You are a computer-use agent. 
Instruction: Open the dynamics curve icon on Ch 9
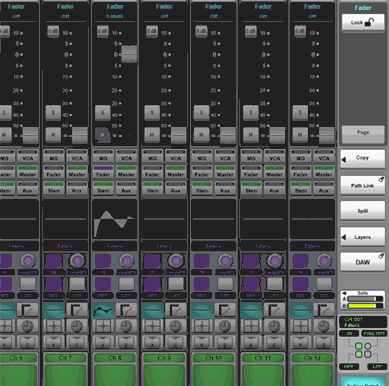click(175, 310)
